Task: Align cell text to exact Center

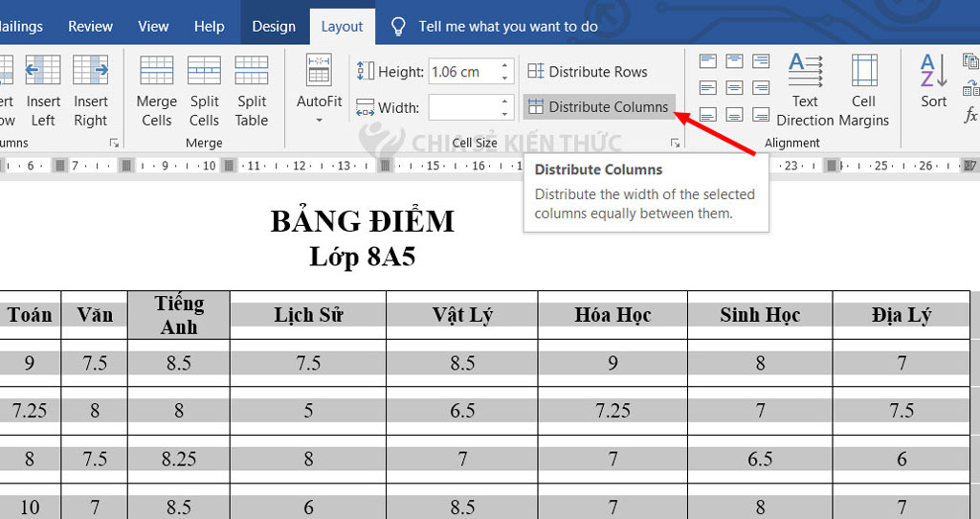Action: click(734, 87)
